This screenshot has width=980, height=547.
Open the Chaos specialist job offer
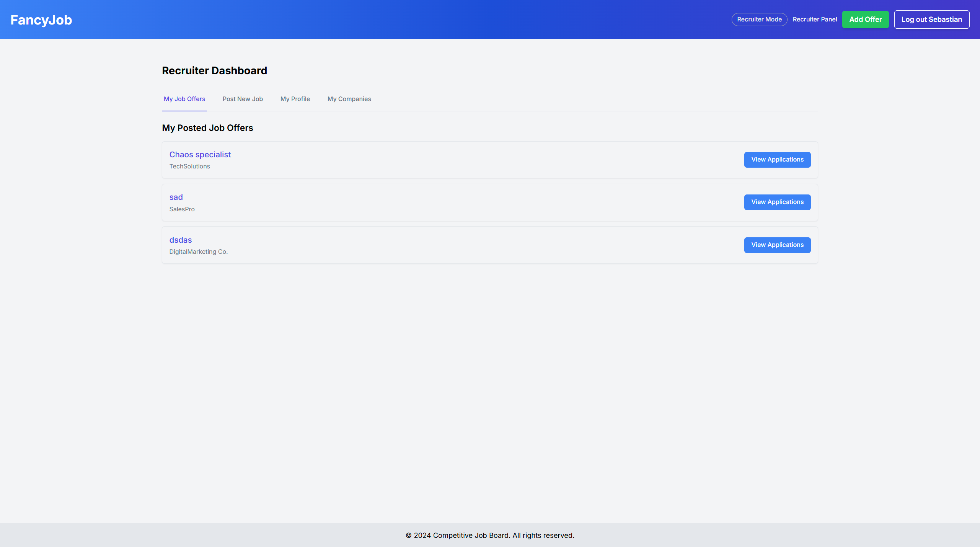coord(200,155)
